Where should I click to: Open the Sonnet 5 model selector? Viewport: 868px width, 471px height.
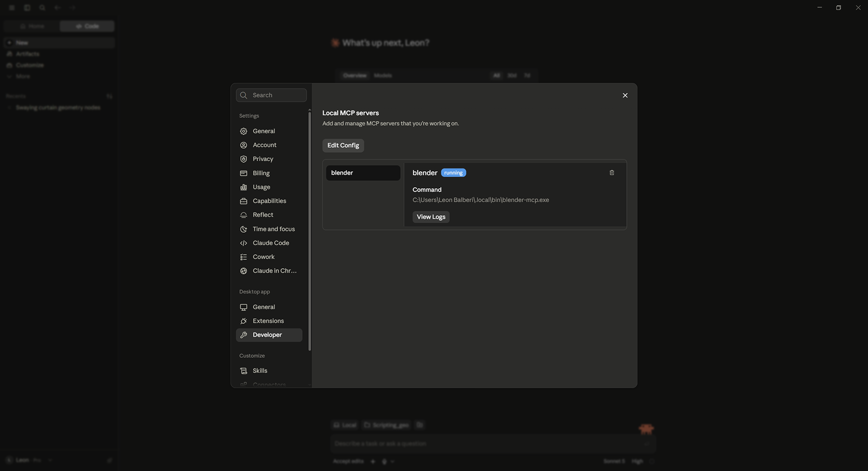[x=614, y=461]
